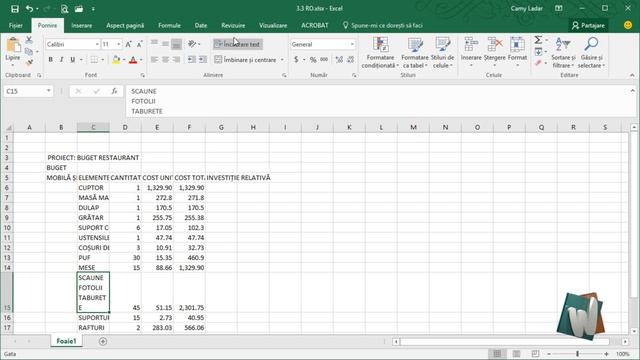Apply percent style format
The height and width of the screenshot is (360, 640).
coord(313,60)
